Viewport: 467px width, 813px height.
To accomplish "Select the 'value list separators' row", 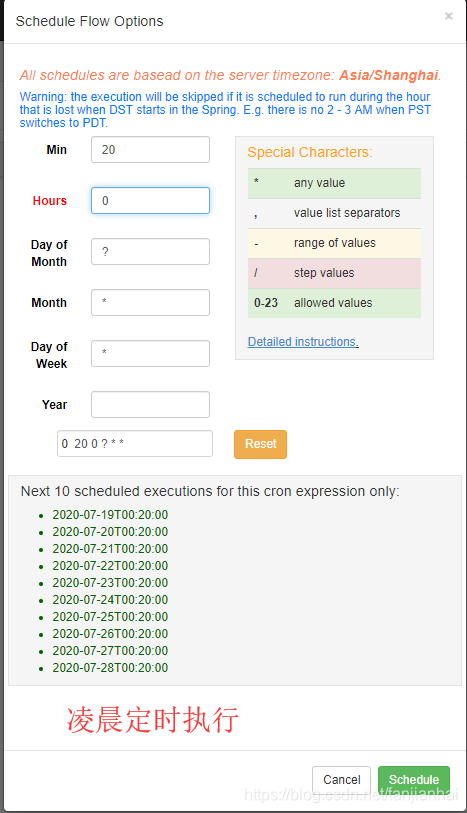I will (334, 213).
